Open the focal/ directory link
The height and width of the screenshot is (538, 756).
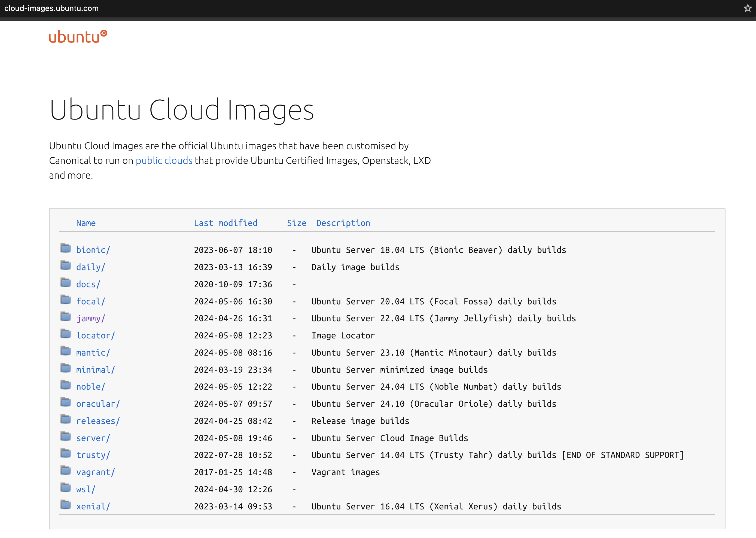(91, 301)
